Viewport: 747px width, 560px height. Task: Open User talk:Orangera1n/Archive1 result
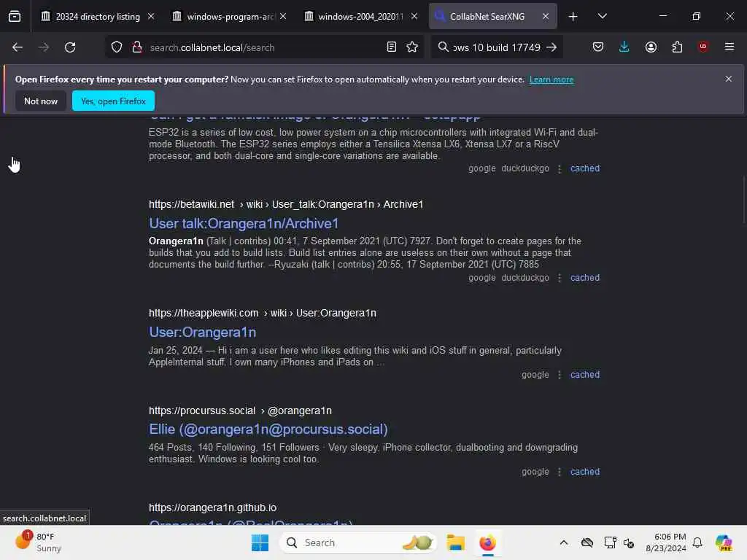click(244, 223)
